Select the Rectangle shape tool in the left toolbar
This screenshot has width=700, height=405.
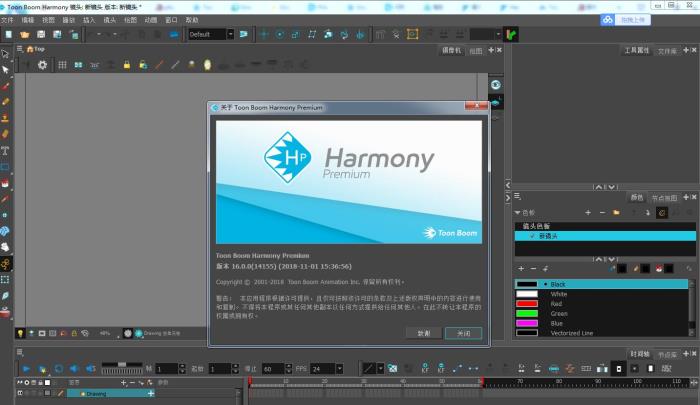click(x=5, y=167)
